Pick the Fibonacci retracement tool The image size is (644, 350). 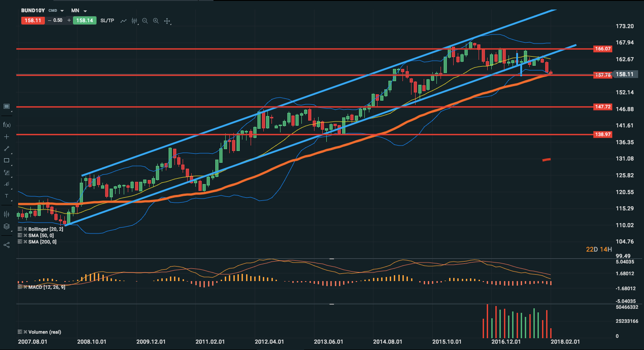(6, 172)
